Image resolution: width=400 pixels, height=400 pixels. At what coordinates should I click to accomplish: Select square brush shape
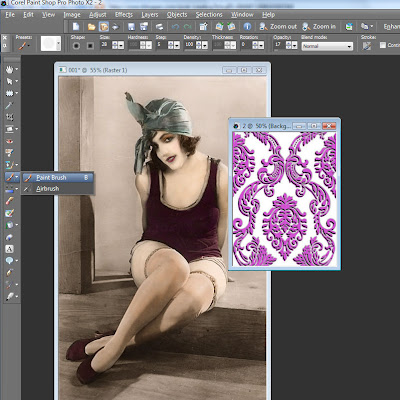pos(90,46)
